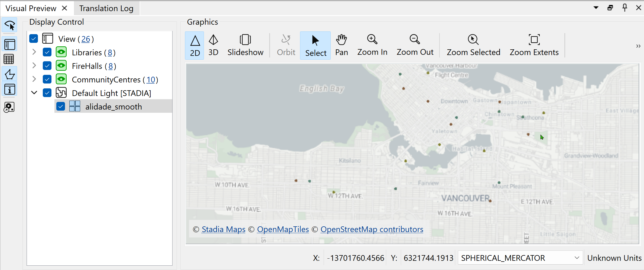The image size is (644, 270).
Task: Click the FireHalls count 8 link
Action: (x=110, y=66)
